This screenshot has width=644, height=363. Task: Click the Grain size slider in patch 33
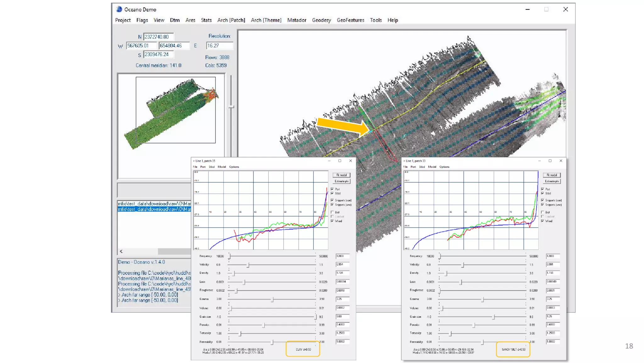pyautogui.click(x=493, y=317)
